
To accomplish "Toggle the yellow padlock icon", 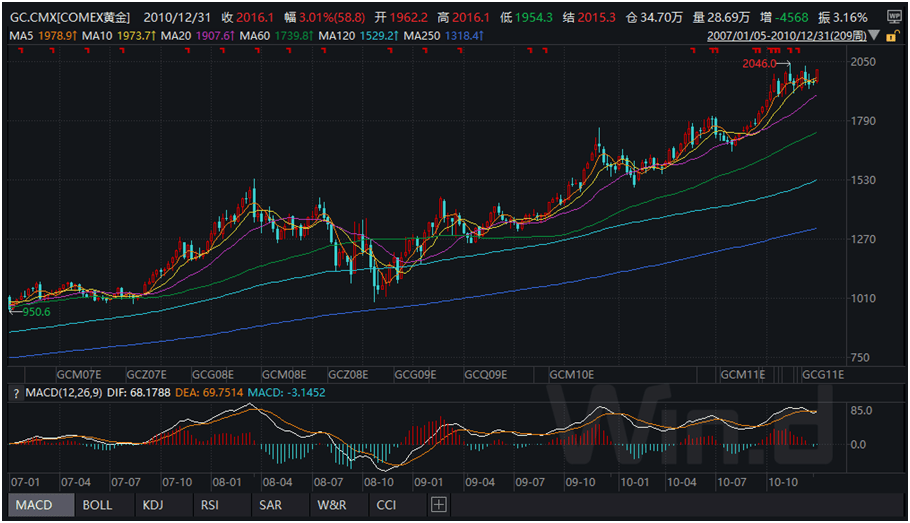I will (x=890, y=35).
